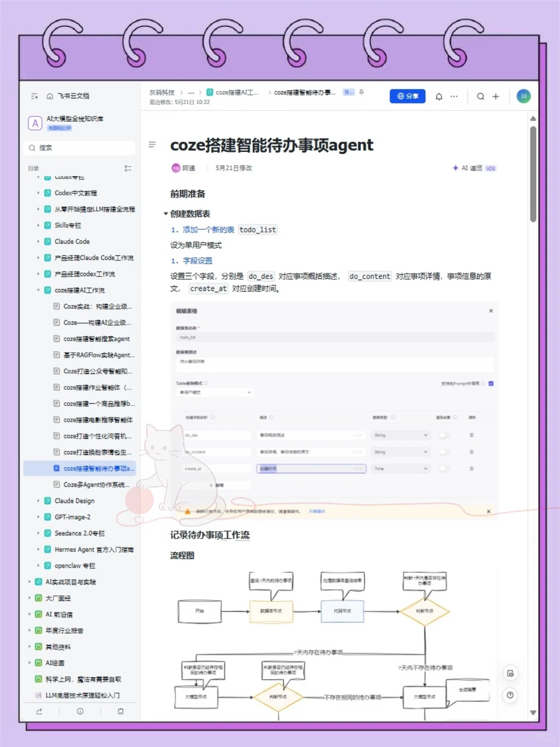Open notifications bell icon
The height and width of the screenshot is (747, 560).
point(439,96)
